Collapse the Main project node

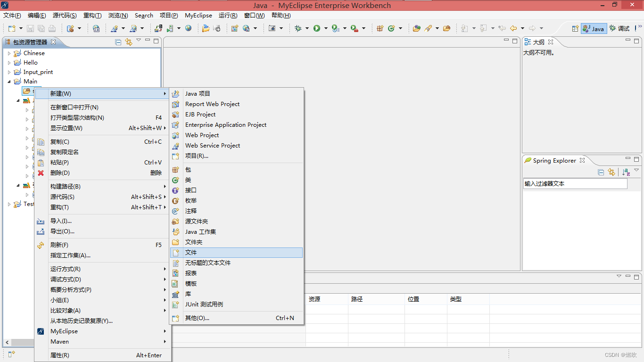tap(9, 82)
